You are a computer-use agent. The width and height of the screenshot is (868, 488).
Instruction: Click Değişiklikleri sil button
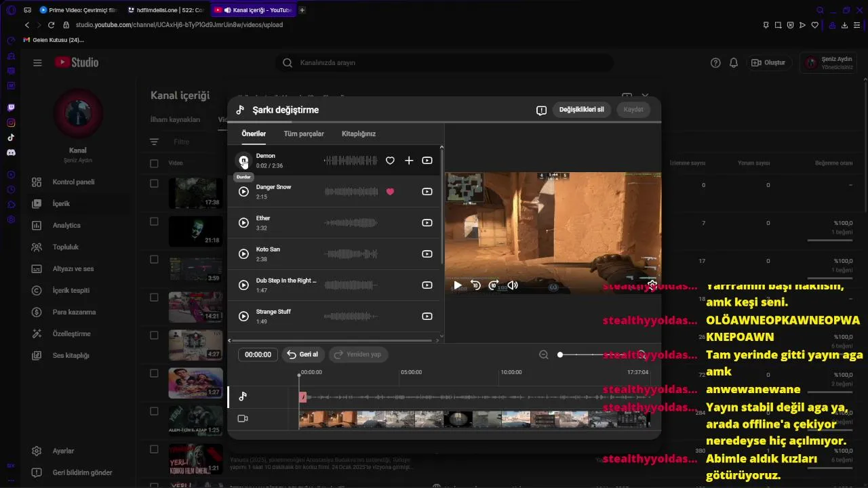click(581, 110)
